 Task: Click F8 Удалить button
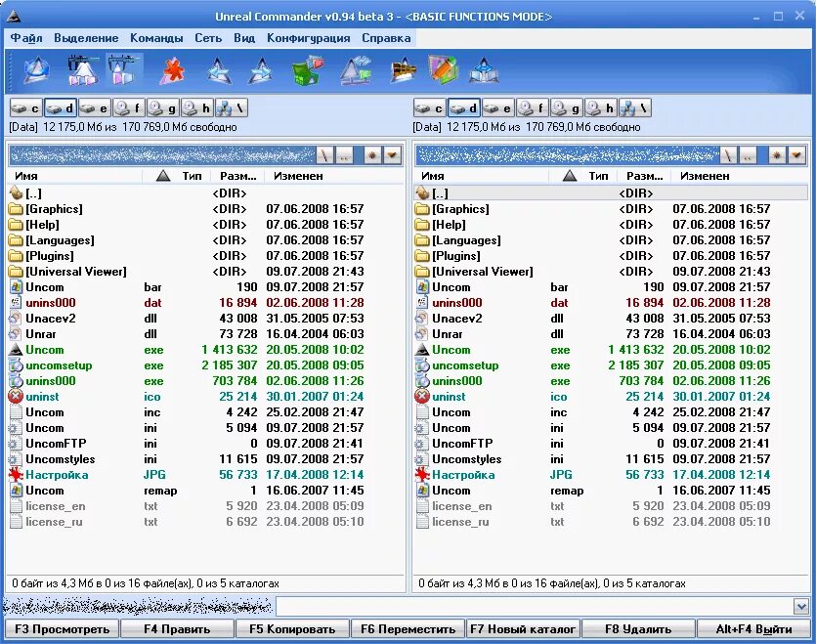(x=638, y=629)
